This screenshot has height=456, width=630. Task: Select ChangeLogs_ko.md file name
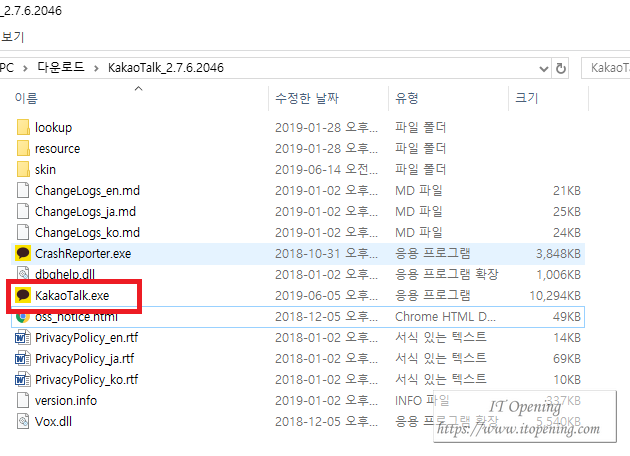pyautogui.click(x=87, y=233)
